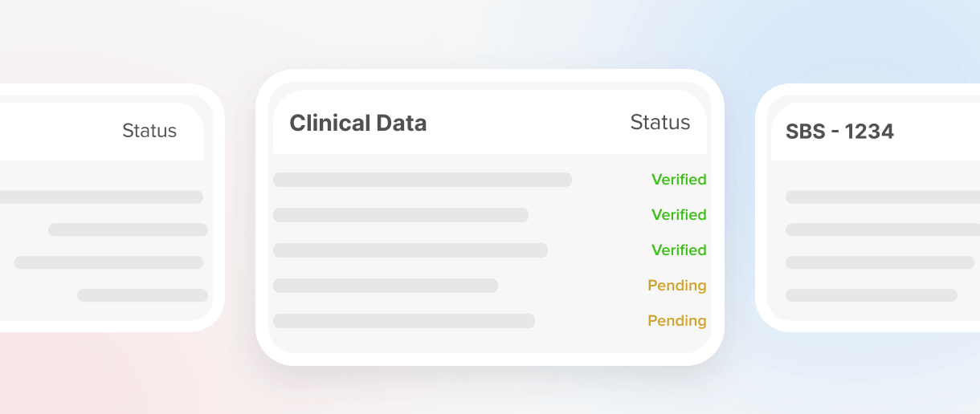Click Status header on the left card
This screenshot has height=414, width=980.
coord(149,131)
